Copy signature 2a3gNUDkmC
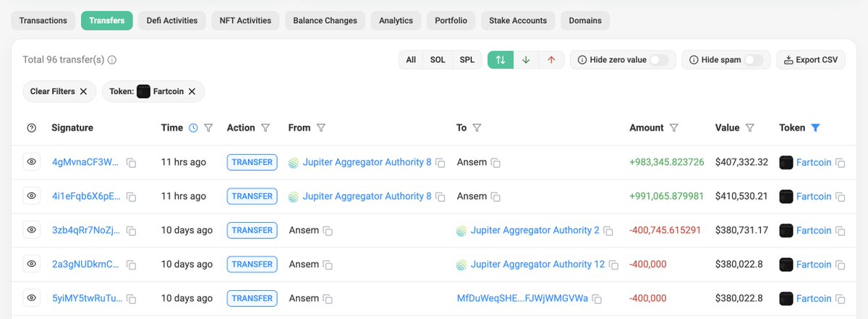This screenshot has width=868, height=319. pos(132,265)
